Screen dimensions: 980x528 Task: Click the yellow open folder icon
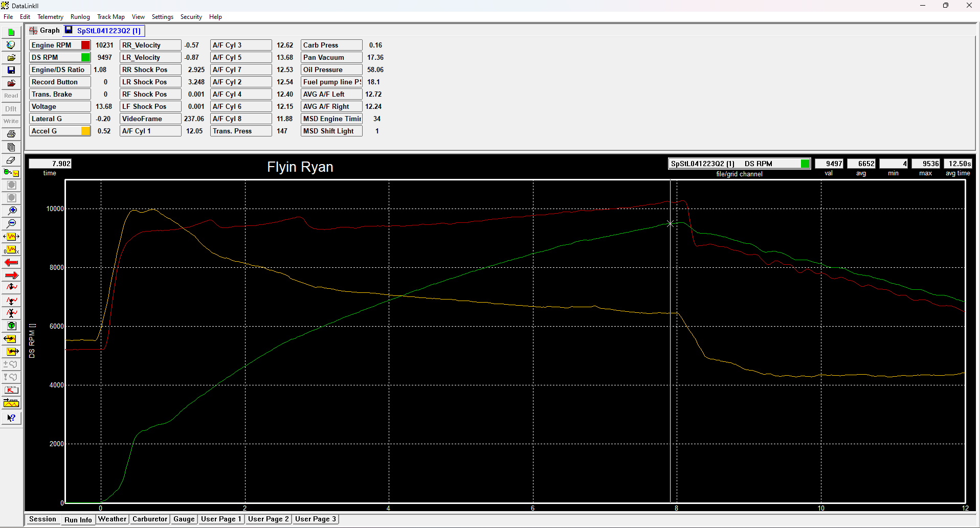point(11,58)
